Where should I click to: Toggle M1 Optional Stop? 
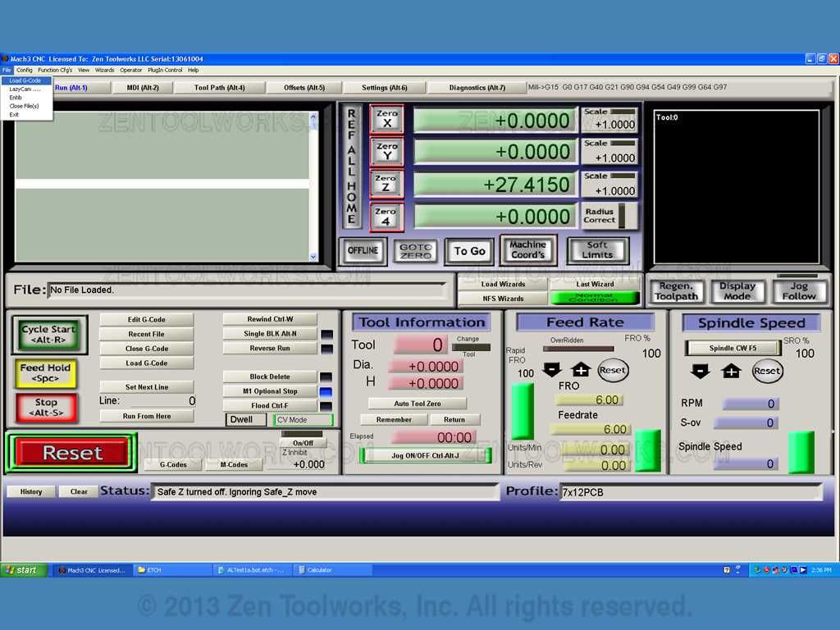coord(270,391)
